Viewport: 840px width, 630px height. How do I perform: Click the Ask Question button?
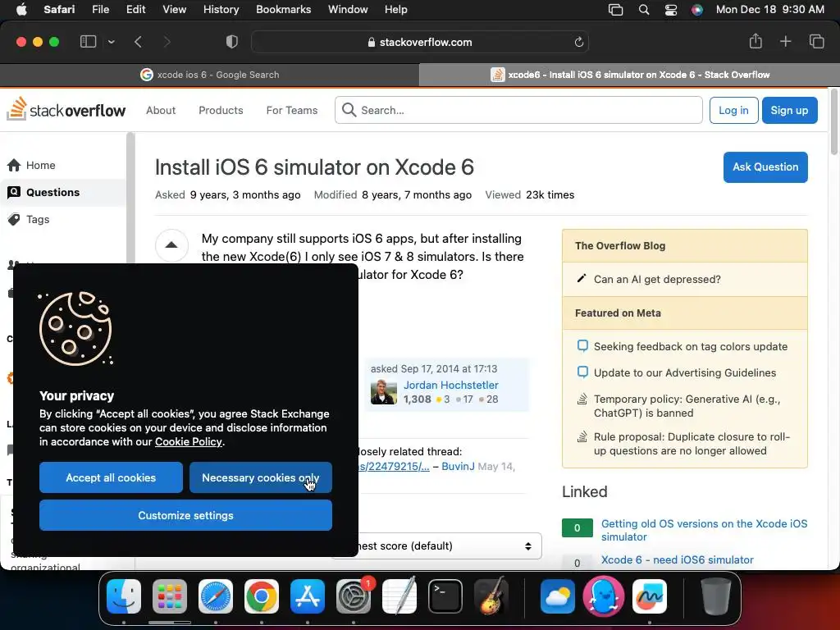coord(765,167)
